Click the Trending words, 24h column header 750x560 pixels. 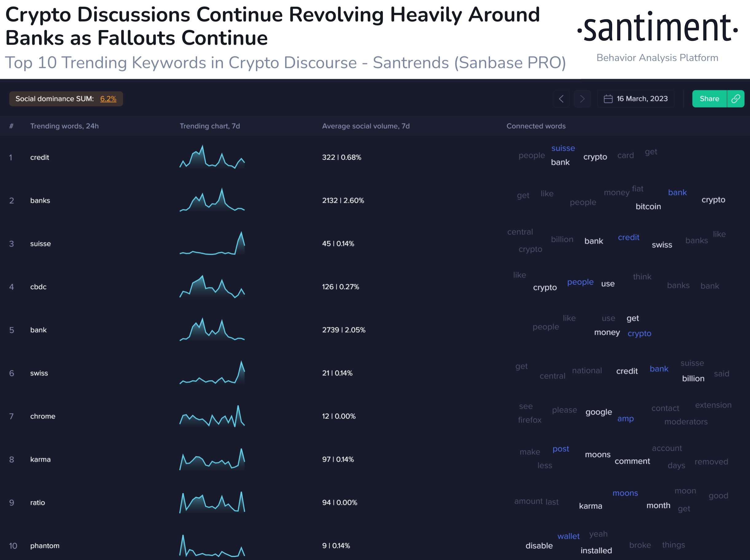pyautogui.click(x=64, y=126)
